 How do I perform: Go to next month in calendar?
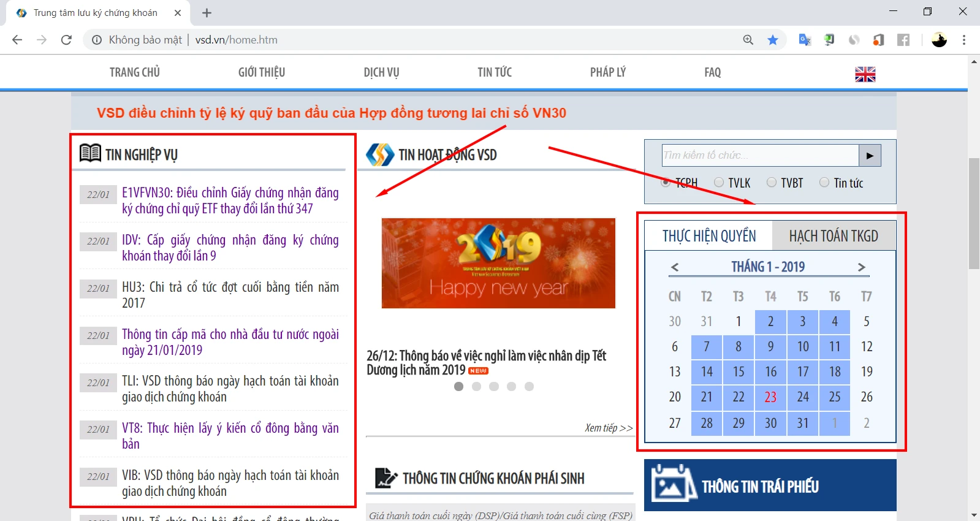pyautogui.click(x=861, y=267)
